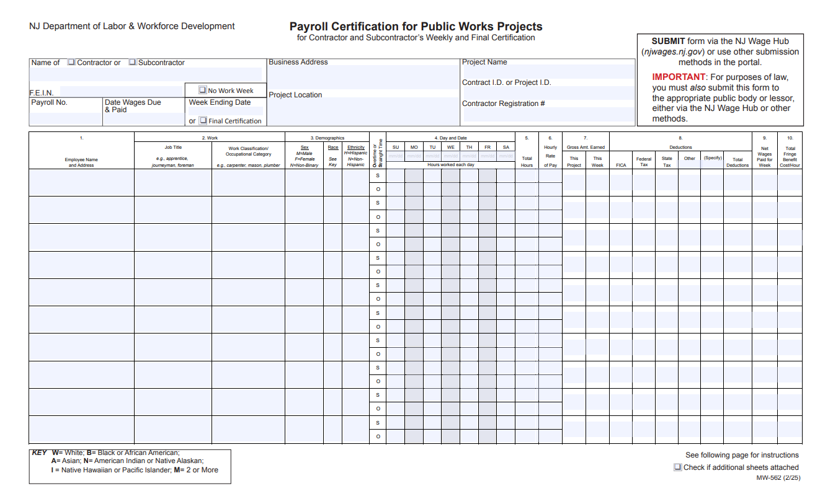This screenshot has width=833, height=504.
Task: Click the red IMPORTANT label
Action: [679, 77]
